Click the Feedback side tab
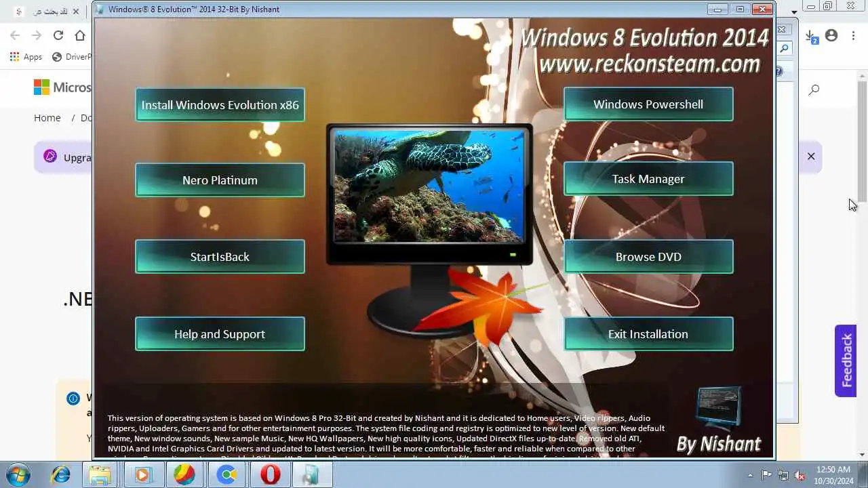Screen dimensions: 868x488 [x=846, y=361]
